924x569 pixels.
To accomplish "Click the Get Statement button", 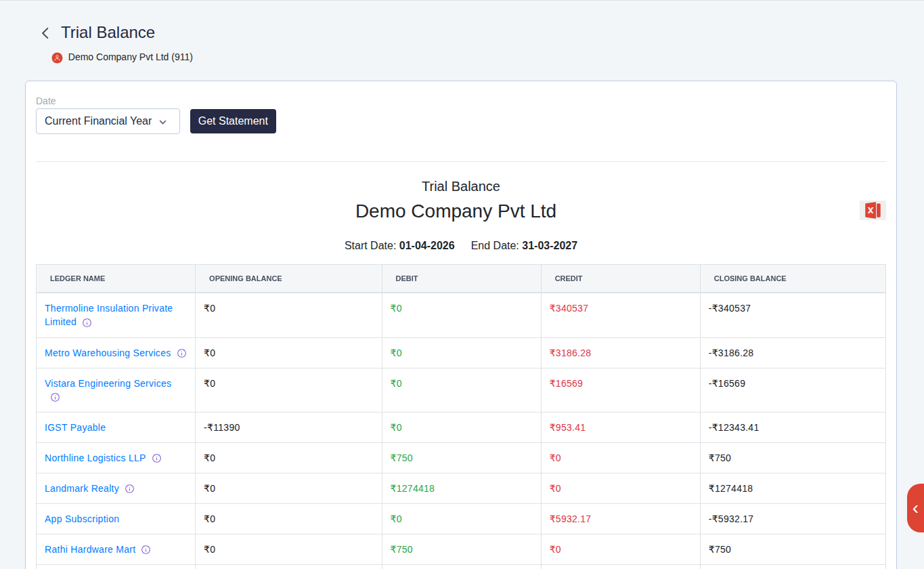I will coord(233,121).
